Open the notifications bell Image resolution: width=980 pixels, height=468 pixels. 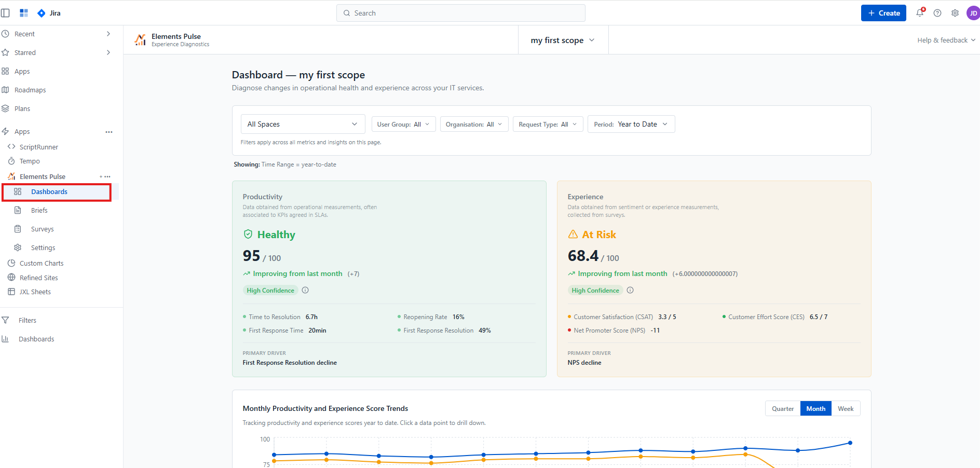pyautogui.click(x=920, y=13)
